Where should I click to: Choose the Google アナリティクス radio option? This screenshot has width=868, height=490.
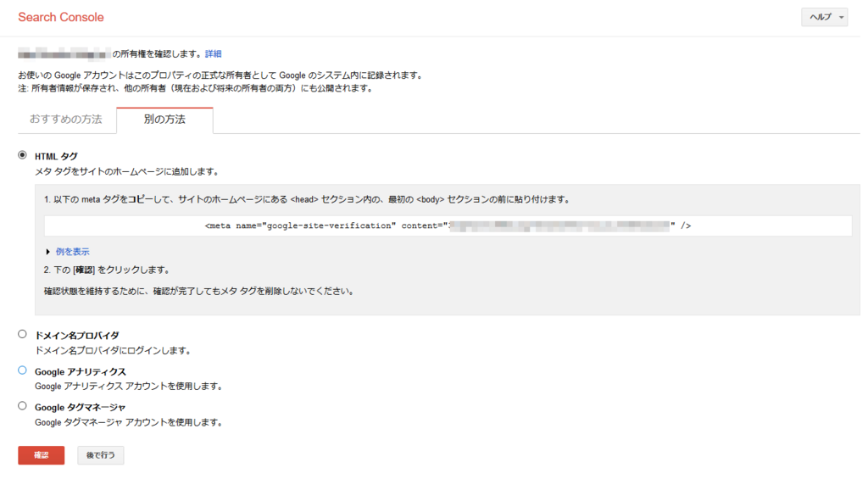[x=22, y=370]
